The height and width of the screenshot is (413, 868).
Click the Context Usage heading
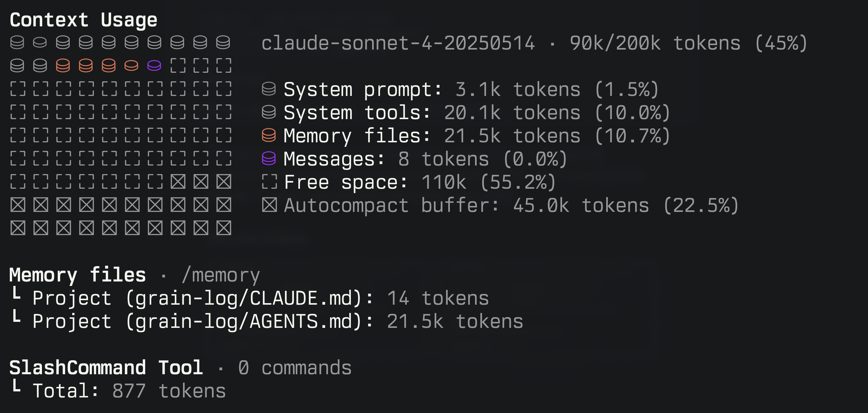(x=83, y=20)
